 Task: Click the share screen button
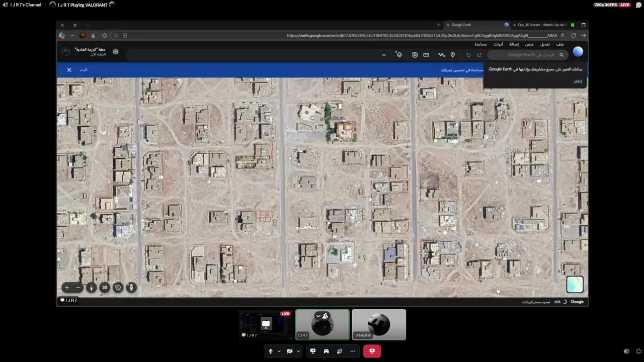(312, 351)
